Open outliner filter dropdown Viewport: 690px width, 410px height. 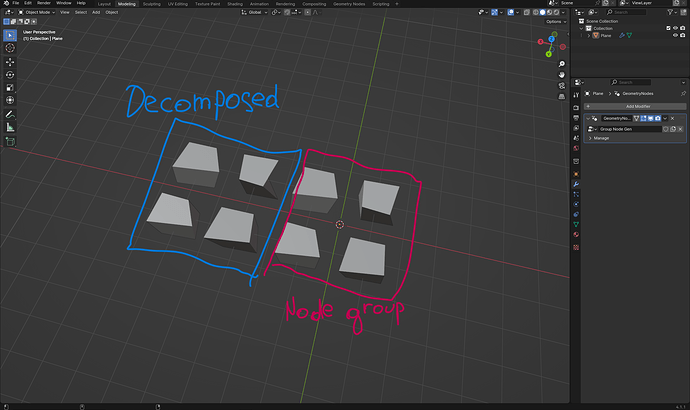point(672,12)
